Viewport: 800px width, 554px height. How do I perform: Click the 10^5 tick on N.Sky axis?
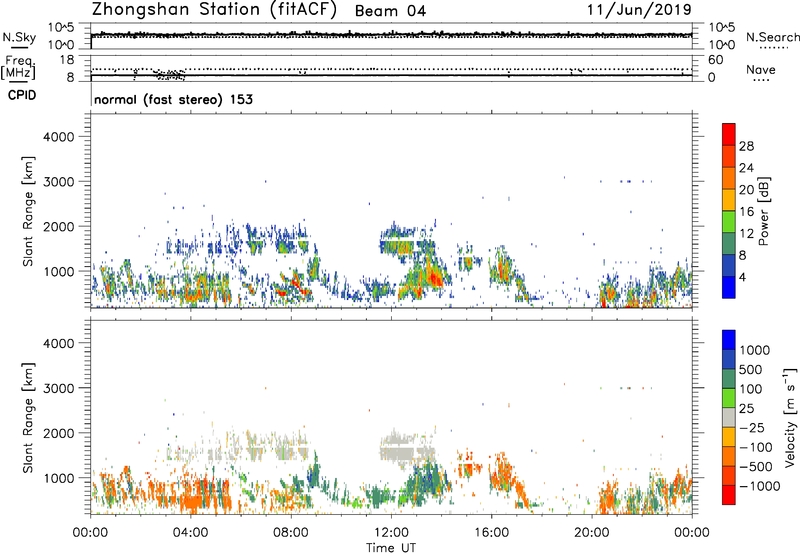[x=62, y=27]
